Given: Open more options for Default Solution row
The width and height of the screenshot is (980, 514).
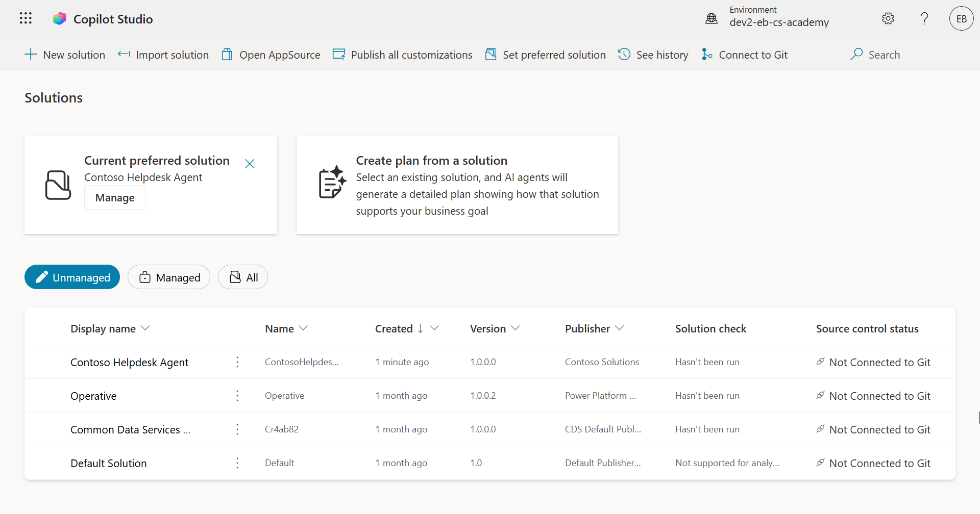Looking at the screenshot, I should (x=237, y=463).
